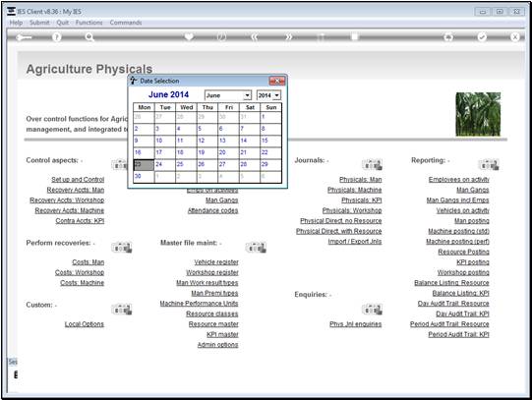Screen dimensions: 532x400
Task: Click the heart favorites icon
Action: coord(189,36)
